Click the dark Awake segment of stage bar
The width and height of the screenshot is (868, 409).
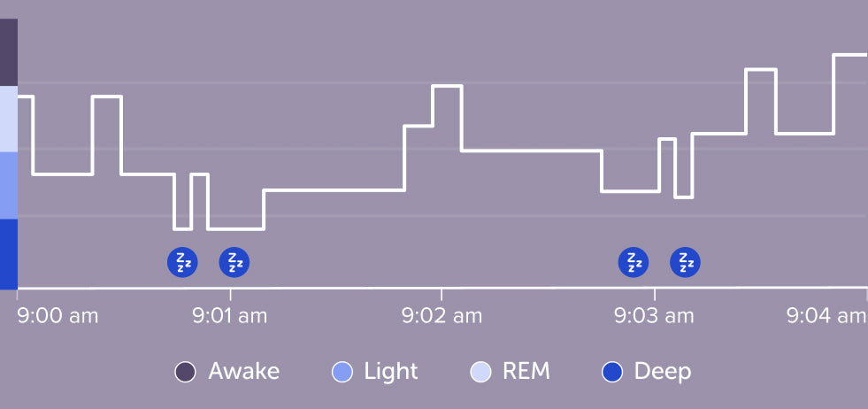[x=9, y=52]
